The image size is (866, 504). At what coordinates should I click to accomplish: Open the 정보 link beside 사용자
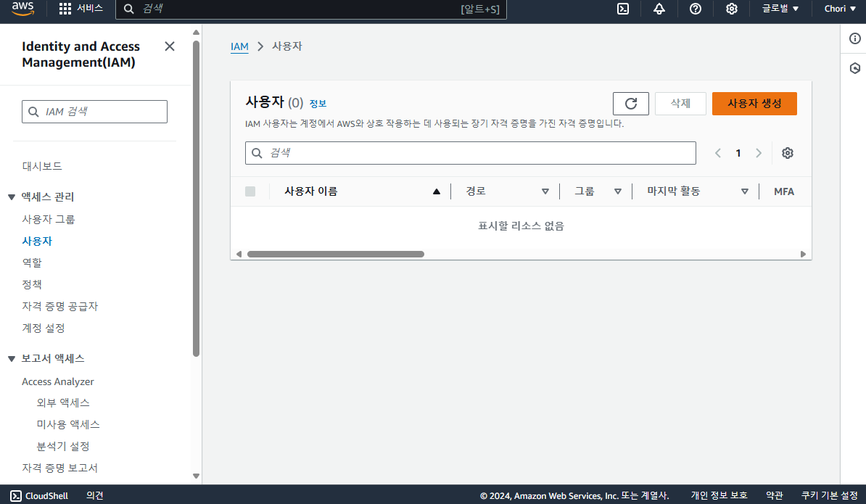(x=318, y=104)
